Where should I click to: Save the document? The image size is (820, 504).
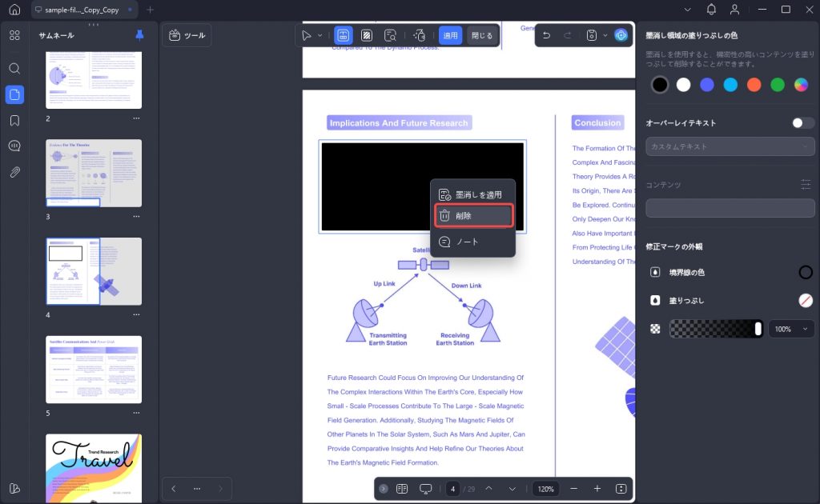tap(592, 35)
